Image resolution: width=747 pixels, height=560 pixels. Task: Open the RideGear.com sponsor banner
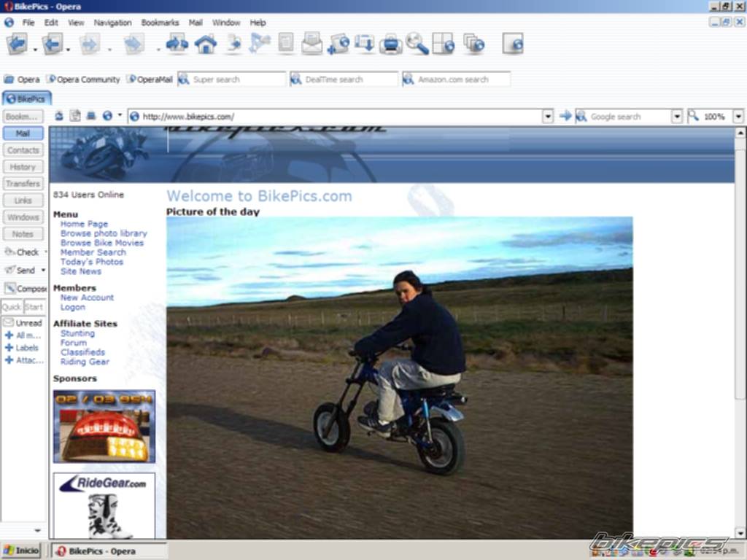[104, 506]
